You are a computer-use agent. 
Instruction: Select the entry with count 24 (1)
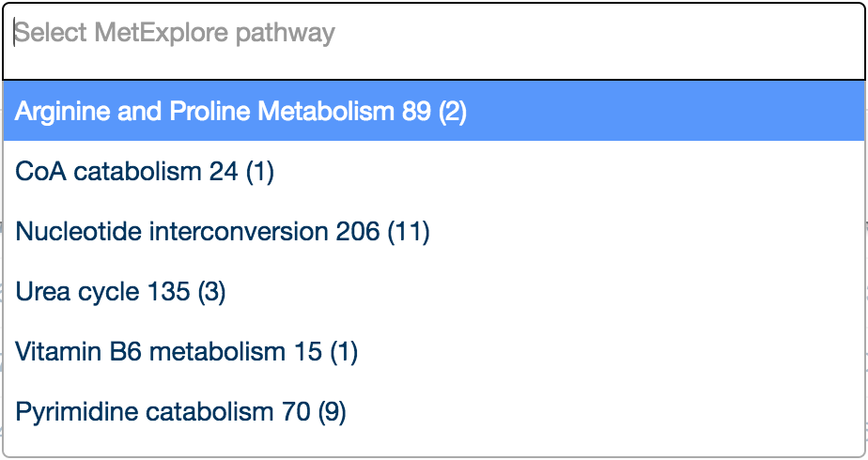tap(433, 171)
